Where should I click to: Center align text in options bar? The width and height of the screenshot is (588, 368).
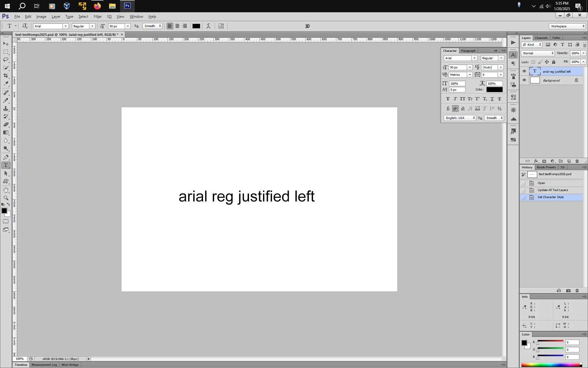[177, 26]
